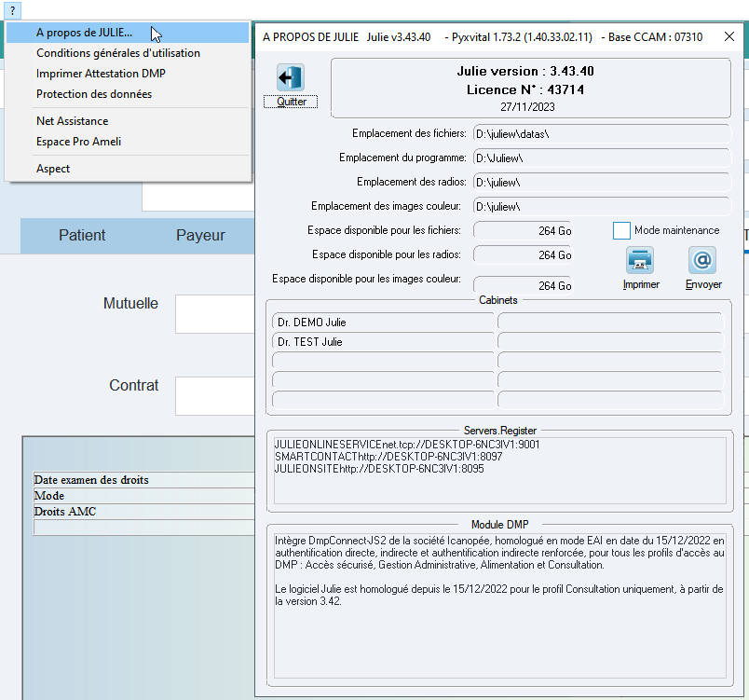Screen dimensions: 749x700
Task: Select Protection des données menu item
Action: pos(93,94)
